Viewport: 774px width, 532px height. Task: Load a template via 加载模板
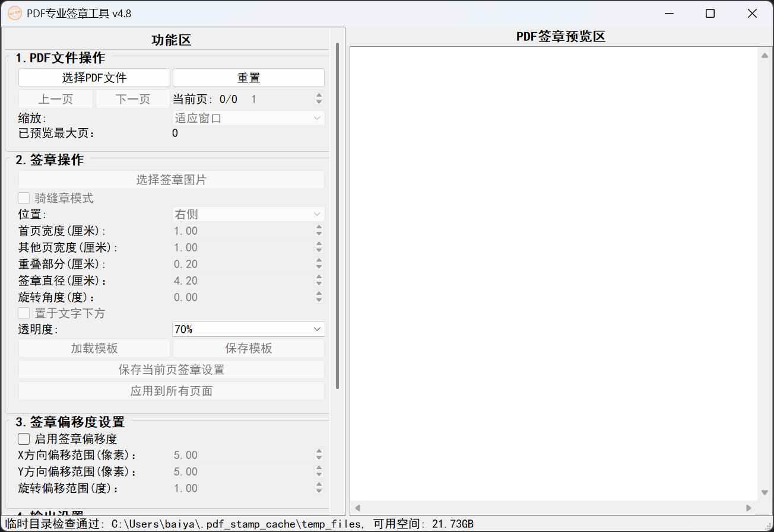click(94, 348)
